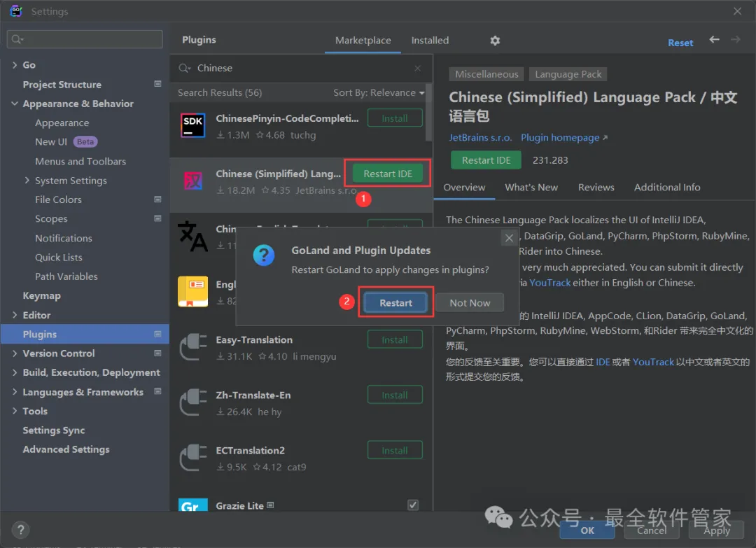Open the Additional Info tab
The image size is (756, 548).
(x=667, y=188)
